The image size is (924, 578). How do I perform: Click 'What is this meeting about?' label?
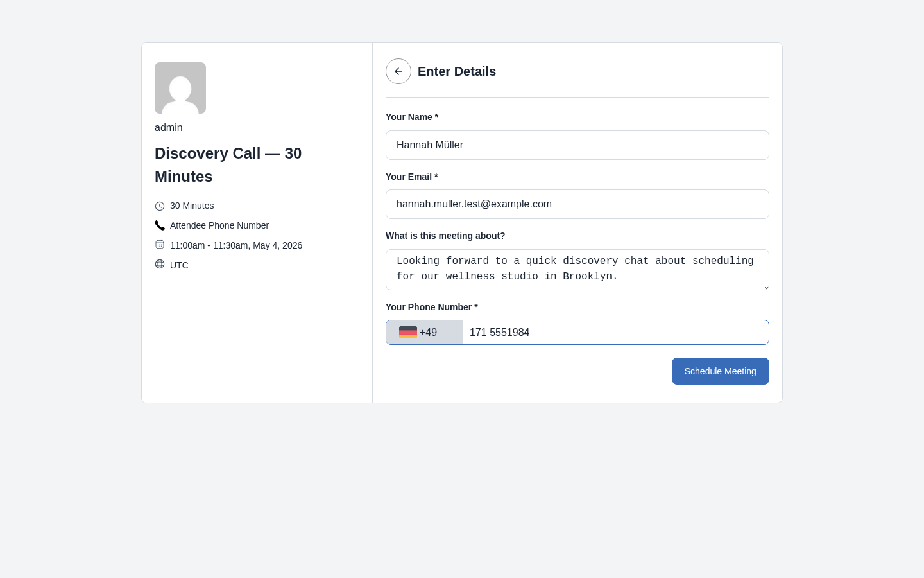click(445, 236)
